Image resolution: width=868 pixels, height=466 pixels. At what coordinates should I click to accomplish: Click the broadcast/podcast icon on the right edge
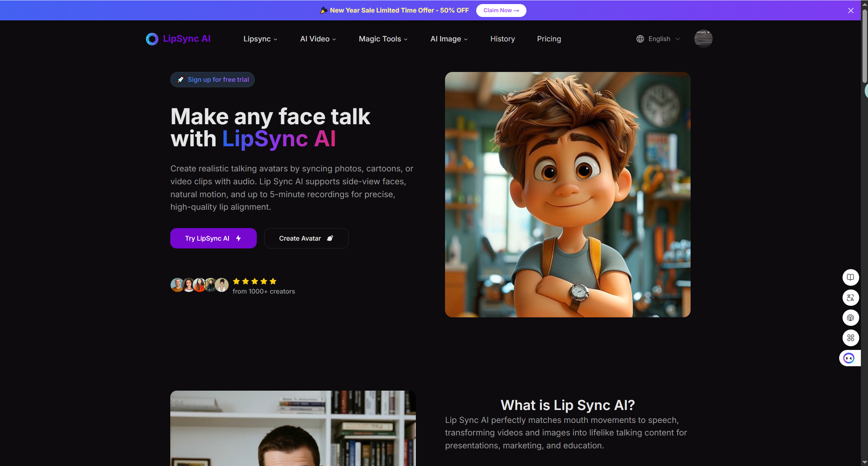tap(850, 318)
